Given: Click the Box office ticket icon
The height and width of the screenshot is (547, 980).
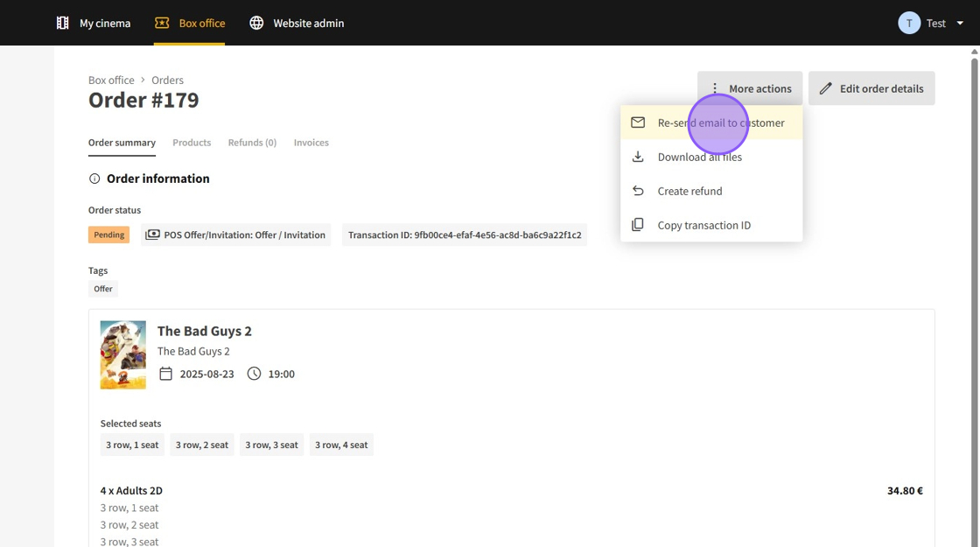Looking at the screenshot, I should 162,23.
